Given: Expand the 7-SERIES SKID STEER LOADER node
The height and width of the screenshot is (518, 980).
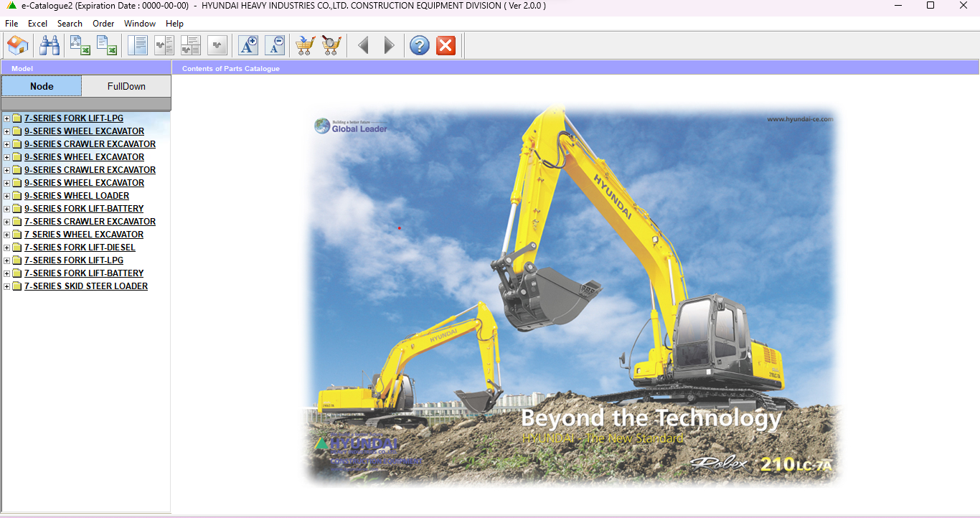Looking at the screenshot, I should (x=7, y=286).
